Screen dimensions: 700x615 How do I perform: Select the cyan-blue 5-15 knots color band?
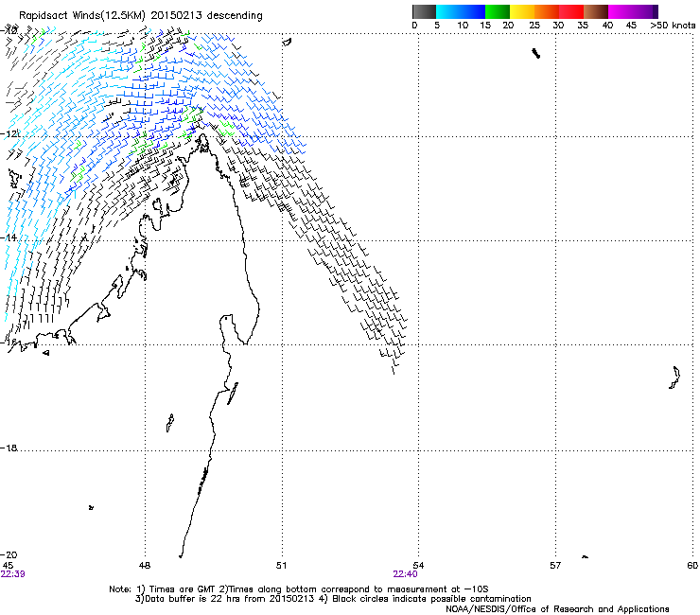coord(461,11)
